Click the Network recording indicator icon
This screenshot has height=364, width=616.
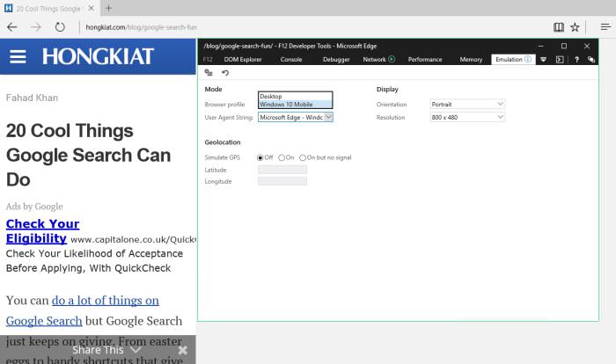click(392, 59)
